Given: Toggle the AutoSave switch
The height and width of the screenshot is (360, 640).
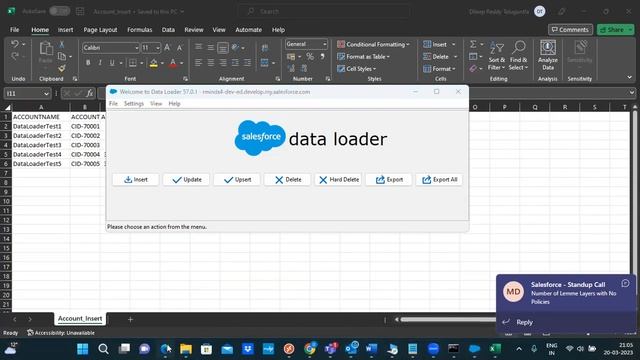Looking at the screenshot, I should (60, 11).
